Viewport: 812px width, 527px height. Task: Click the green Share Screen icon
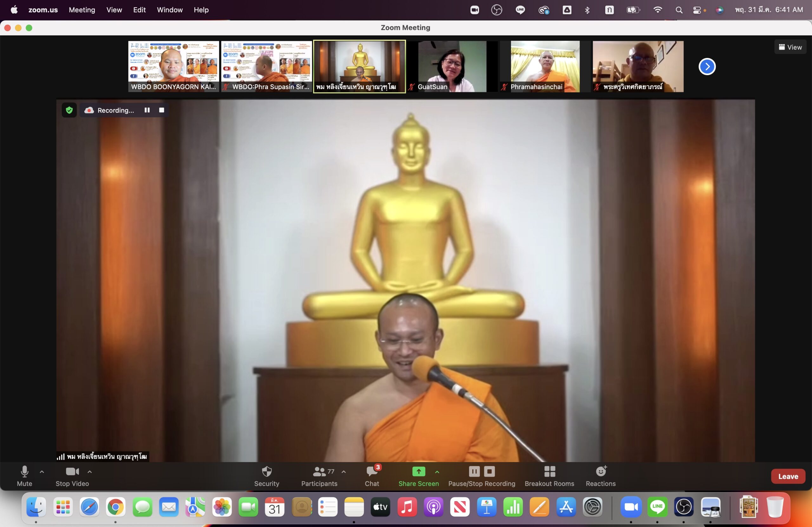tap(418, 472)
